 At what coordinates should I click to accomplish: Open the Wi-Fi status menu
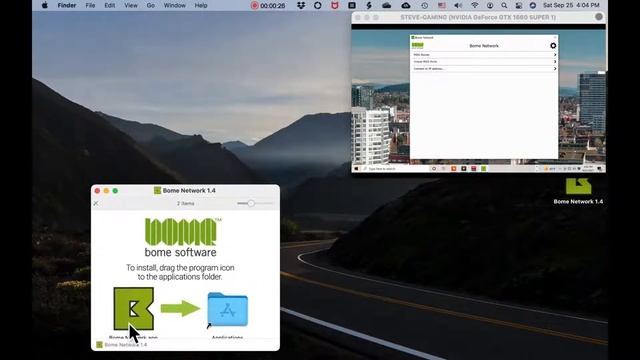pyautogui.click(x=474, y=5)
